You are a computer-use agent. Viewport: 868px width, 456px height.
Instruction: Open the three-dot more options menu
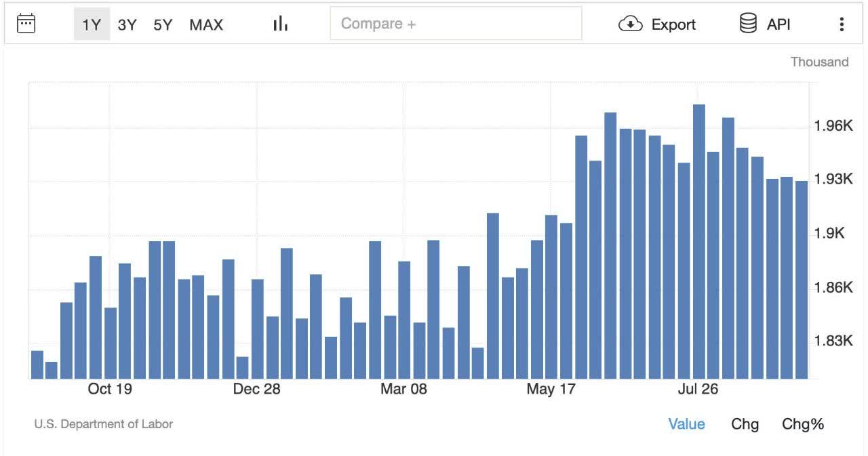click(842, 24)
